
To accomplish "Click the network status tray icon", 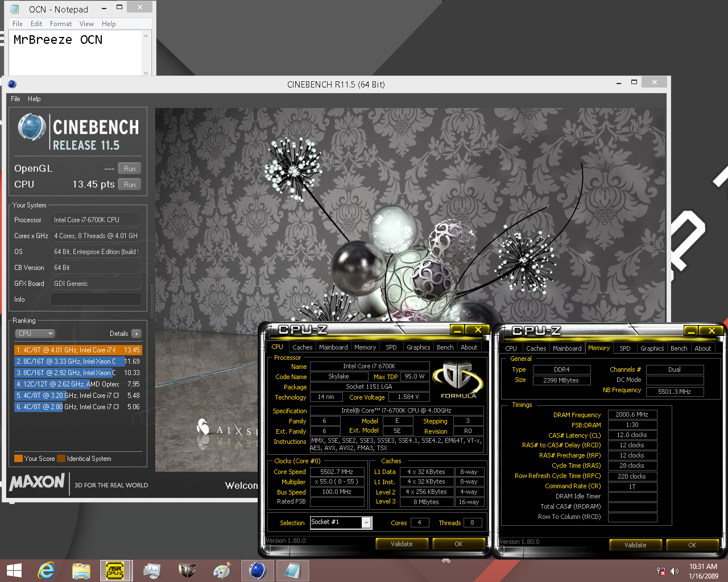I will point(661,571).
